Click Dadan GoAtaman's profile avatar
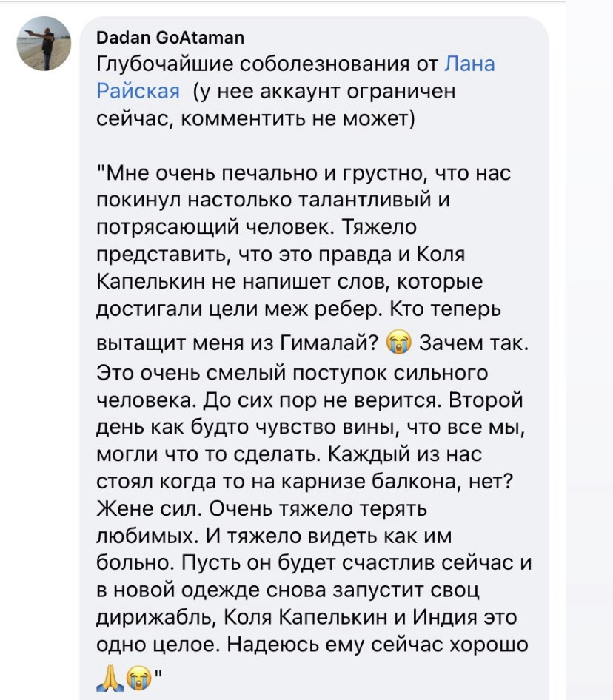This screenshot has width=613, height=700. (x=44, y=44)
